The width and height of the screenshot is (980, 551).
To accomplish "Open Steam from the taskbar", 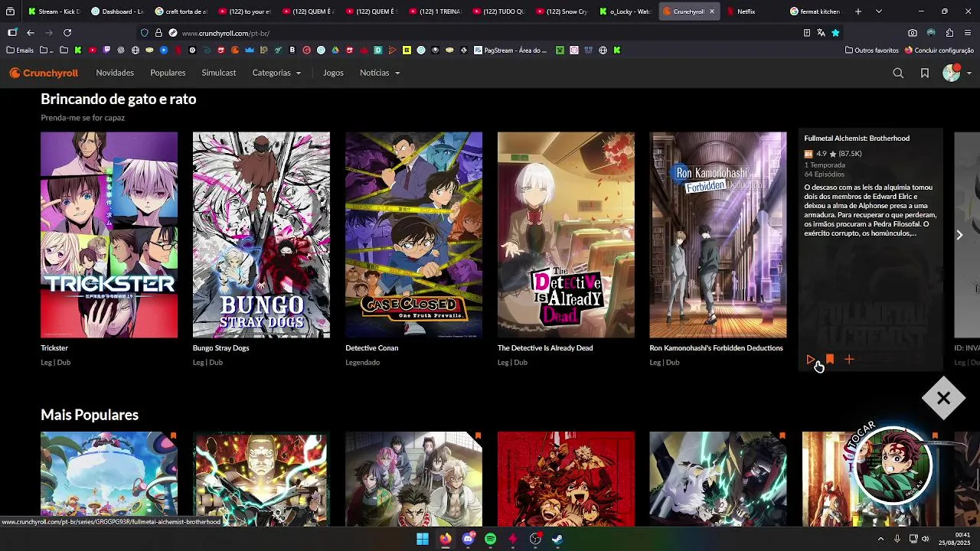I will click(557, 539).
